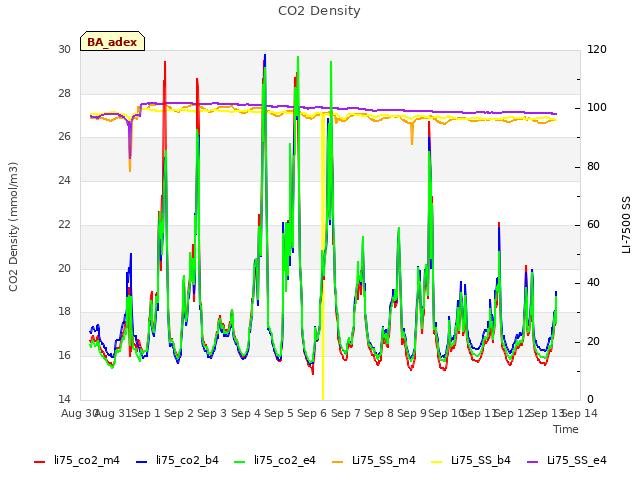Image resolution: width=640 pixels, height=480 pixels.
Task: Click the CO2 Density chart title
Action: point(319,11)
